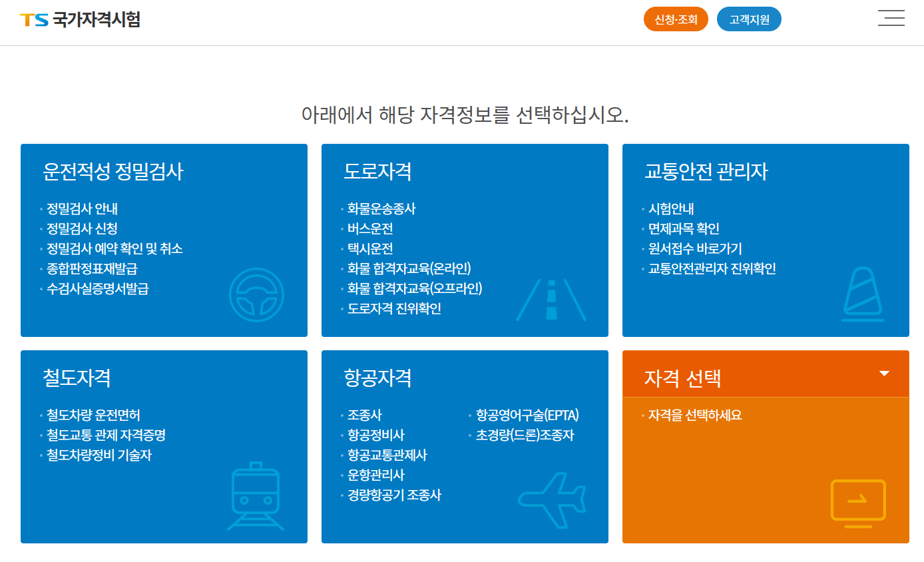Click the monitor arrow icon in 자격 선택
This screenshot has height=562, width=924.
tap(858, 504)
